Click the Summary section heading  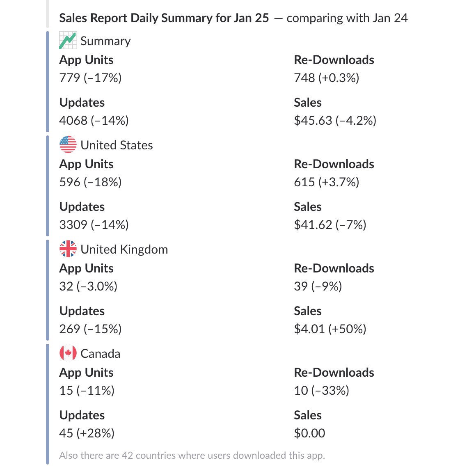[105, 41]
